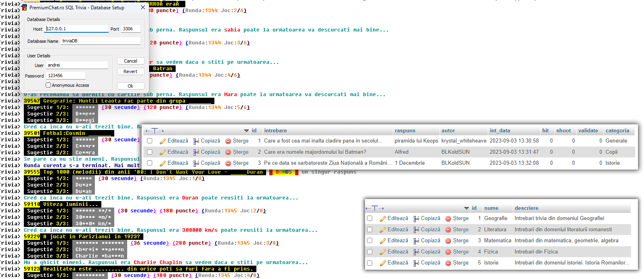Viewport: 644px width, 279px height.
Task: Sort categories table by descriere column
Action: click(x=527, y=208)
